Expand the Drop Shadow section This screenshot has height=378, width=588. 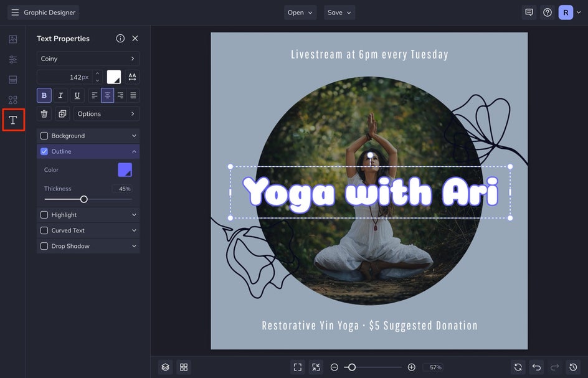point(134,246)
